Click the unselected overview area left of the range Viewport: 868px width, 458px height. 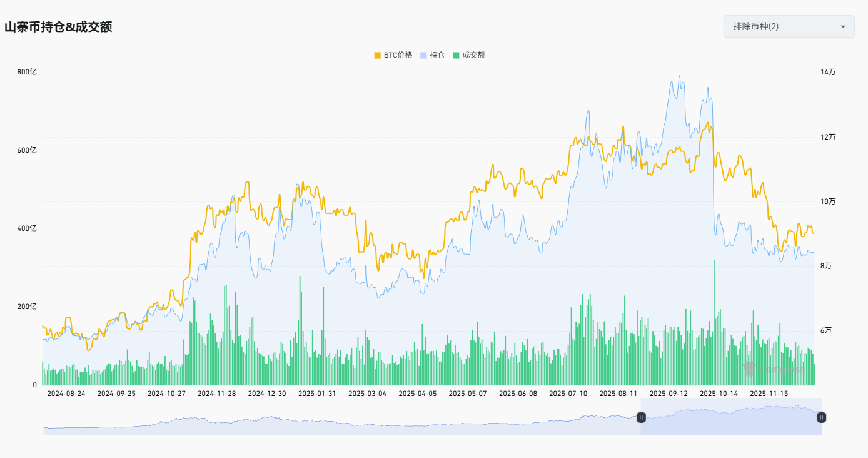click(x=338, y=422)
